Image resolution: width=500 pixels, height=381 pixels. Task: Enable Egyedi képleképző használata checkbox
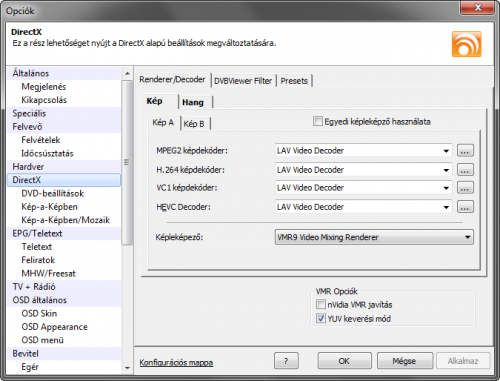coord(318,121)
